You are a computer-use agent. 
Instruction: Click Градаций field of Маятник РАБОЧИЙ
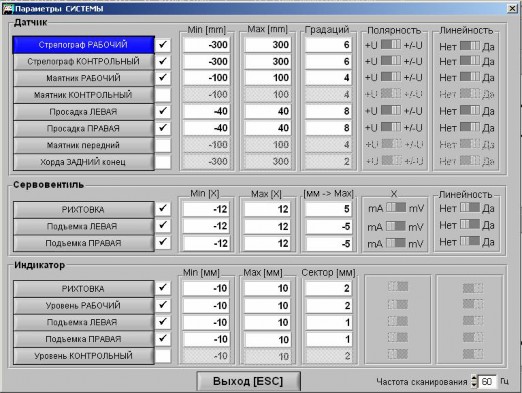[x=328, y=78]
